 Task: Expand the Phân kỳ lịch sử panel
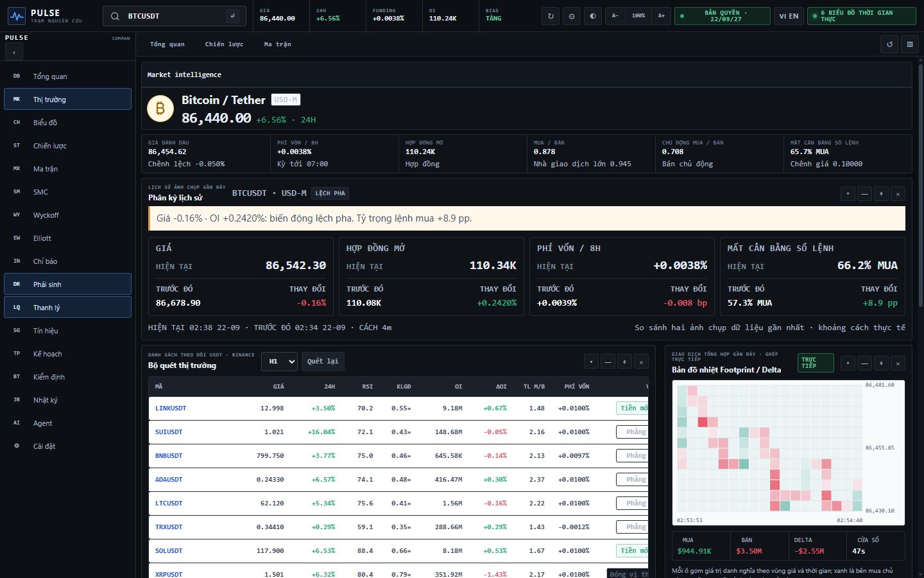coord(882,193)
